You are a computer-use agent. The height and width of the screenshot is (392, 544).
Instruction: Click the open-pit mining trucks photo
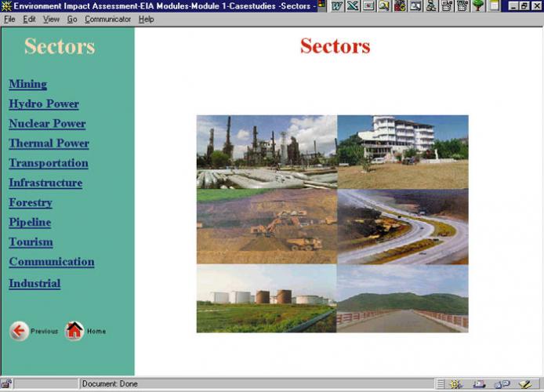click(267, 227)
